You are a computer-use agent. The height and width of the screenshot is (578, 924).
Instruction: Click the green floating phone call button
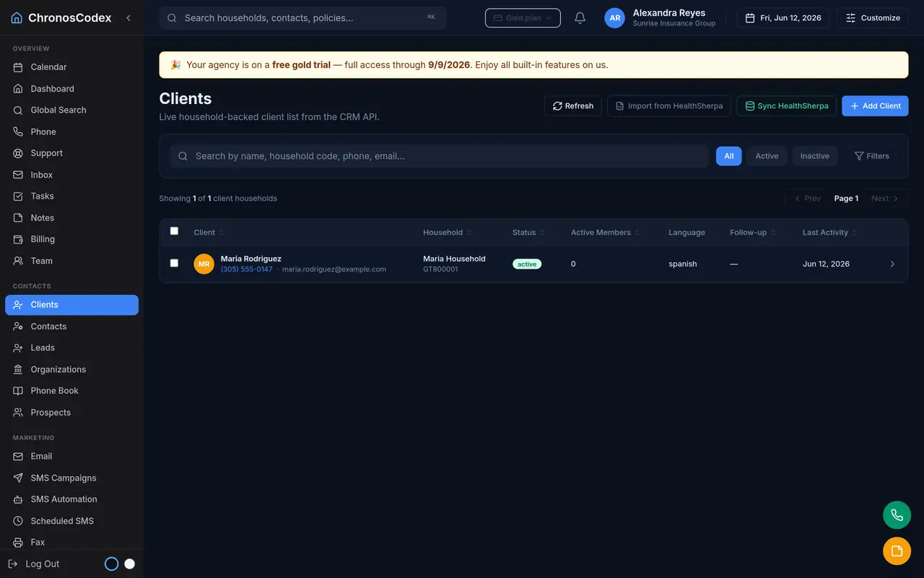point(897,515)
